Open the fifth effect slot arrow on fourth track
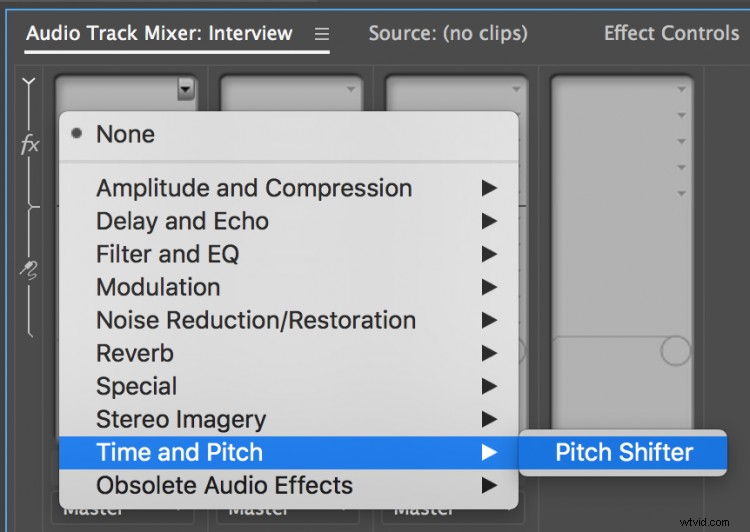This screenshot has width=750, height=532. (x=682, y=194)
